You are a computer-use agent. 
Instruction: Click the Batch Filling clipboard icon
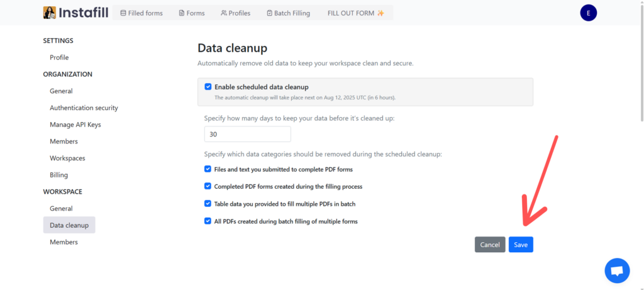(269, 13)
